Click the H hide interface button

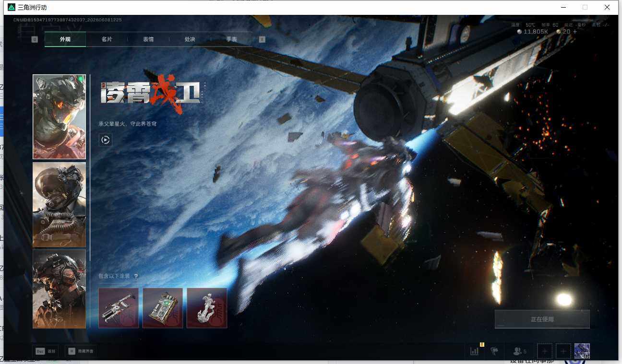pyautogui.click(x=81, y=351)
